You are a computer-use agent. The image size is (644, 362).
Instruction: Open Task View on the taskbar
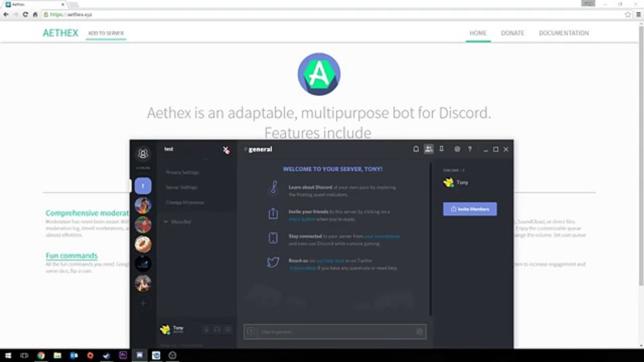[x=24, y=355]
